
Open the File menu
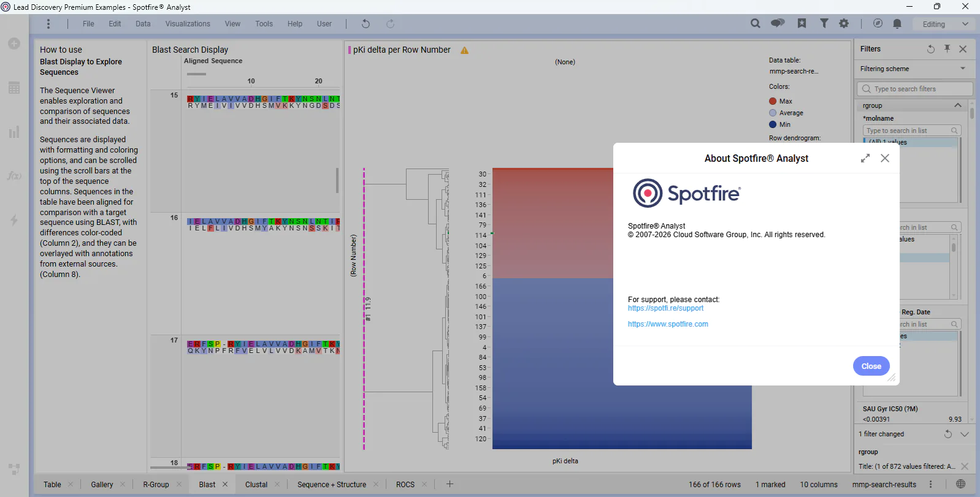(x=88, y=24)
